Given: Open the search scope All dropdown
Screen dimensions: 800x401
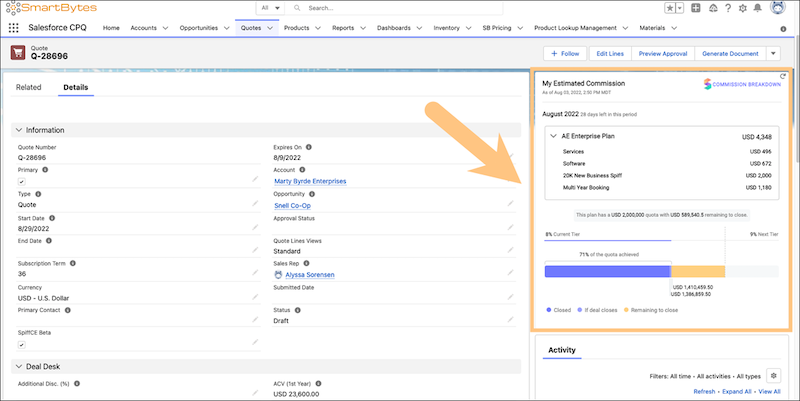Looking at the screenshot, I should pyautogui.click(x=270, y=8).
